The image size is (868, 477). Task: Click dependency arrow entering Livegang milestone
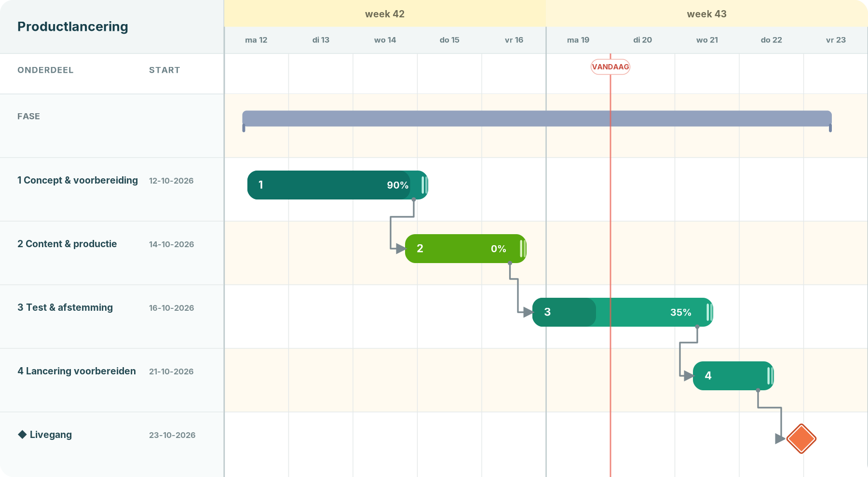click(x=780, y=438)
